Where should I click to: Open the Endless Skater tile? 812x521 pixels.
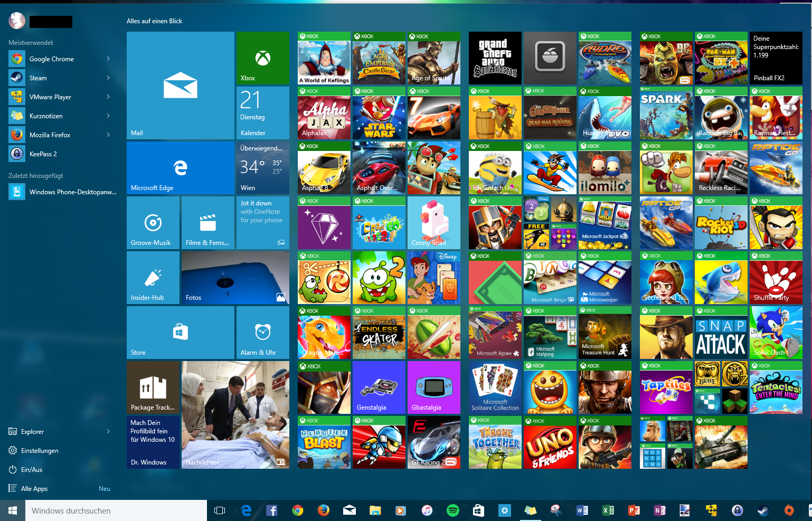(379, 333)
